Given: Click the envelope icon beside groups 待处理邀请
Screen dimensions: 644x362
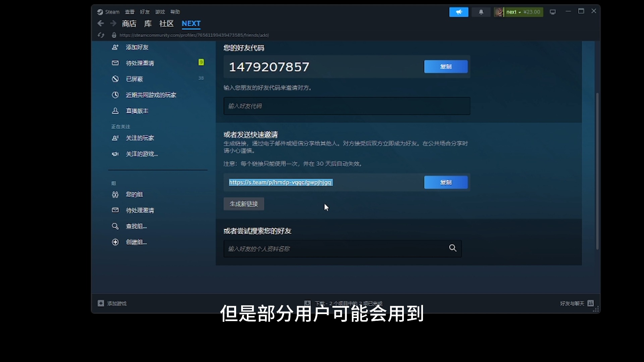Looking at the screenshot, I should (x=115, y=210).
